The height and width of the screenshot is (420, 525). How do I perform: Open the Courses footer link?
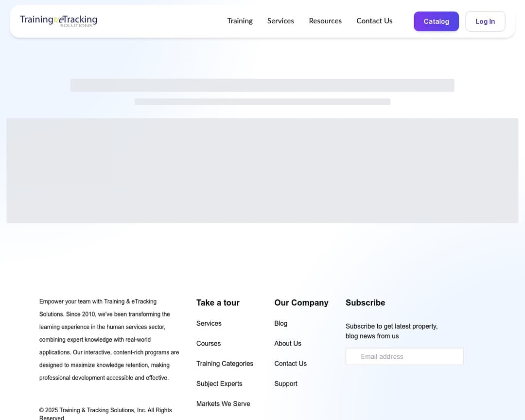209,343
